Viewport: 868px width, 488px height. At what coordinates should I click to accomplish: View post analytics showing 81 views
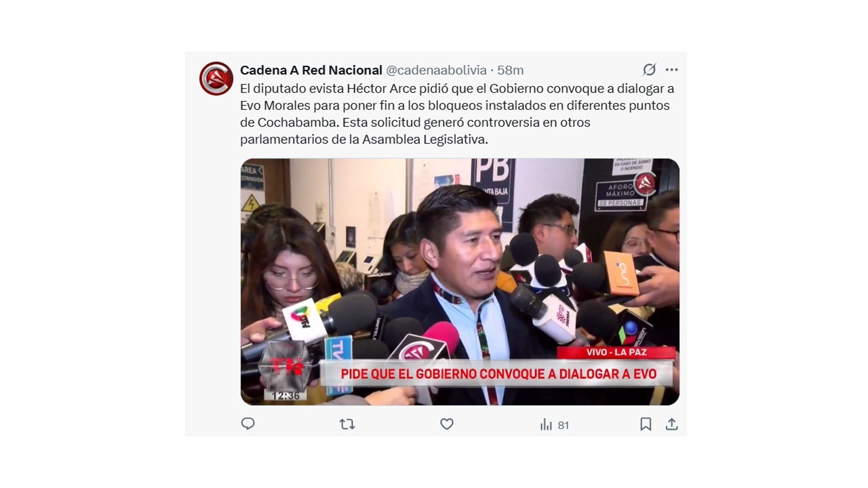[554, 425]
